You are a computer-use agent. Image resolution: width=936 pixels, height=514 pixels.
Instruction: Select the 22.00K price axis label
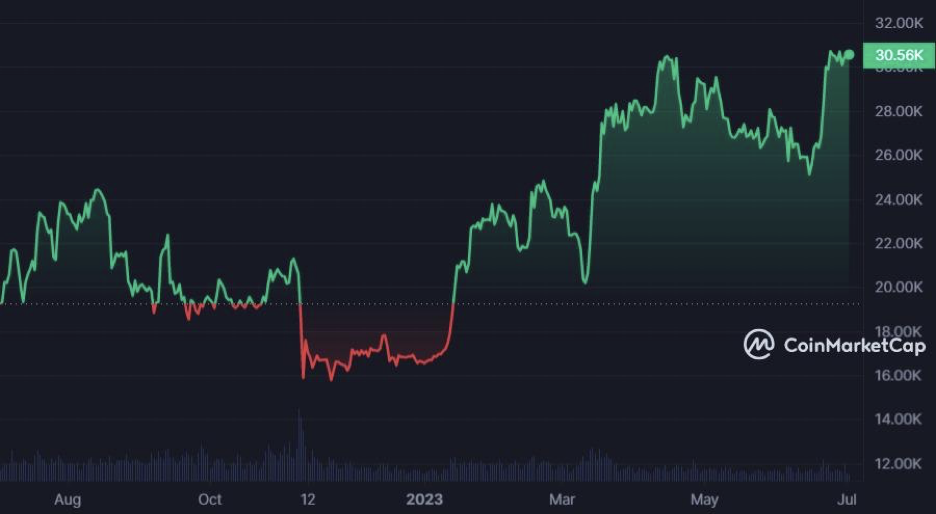click(x=898, y=243)
